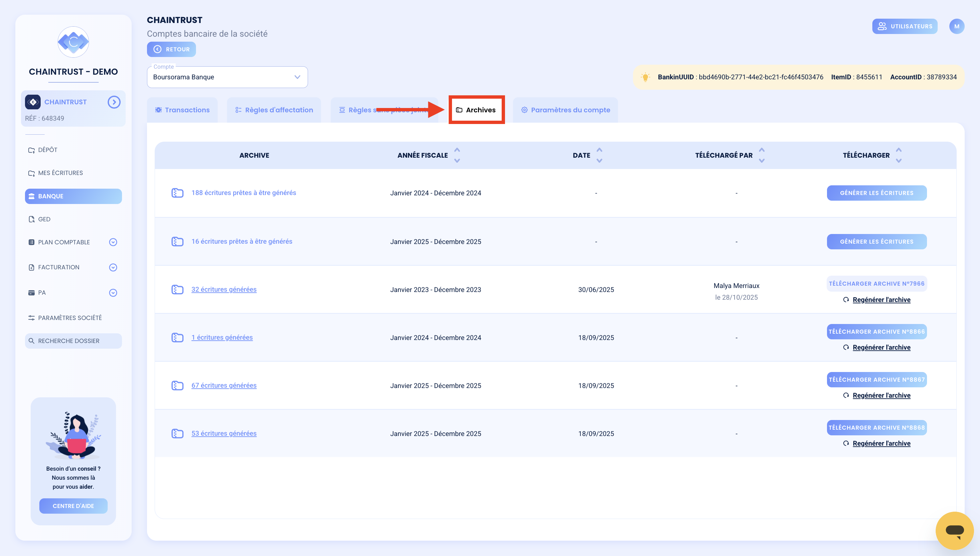Expand the Plan comptable submenu chevron
This screenshot has width=980, height=556.
pos(113,242)
